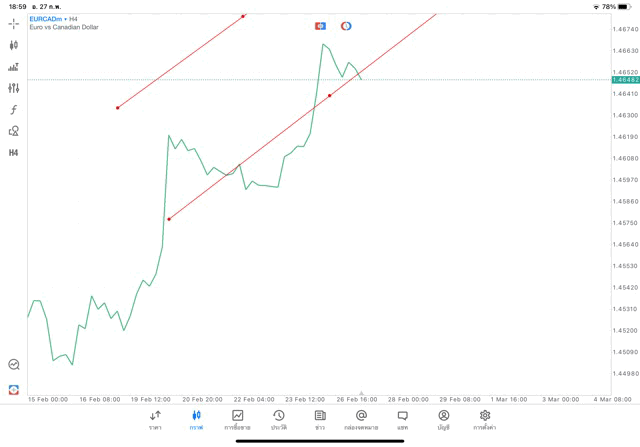This screenshot has width=640, height=447.
Task: Select the crosshair cursor tool
Action: pyautogui.click(x=14, y=23)
